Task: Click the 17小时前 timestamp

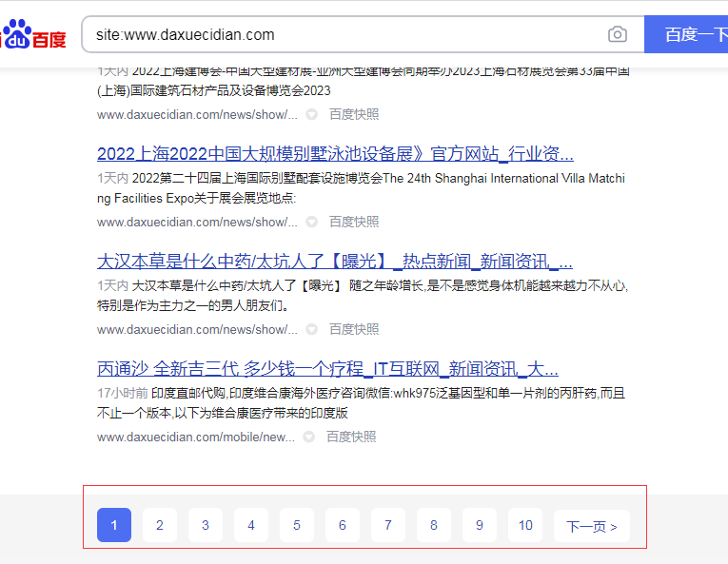Action: click(x=123, y=393)
